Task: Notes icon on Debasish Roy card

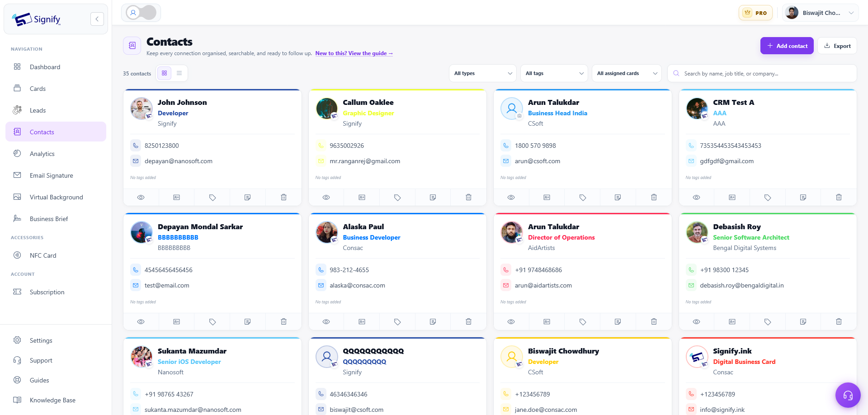Action: (x=803, y=321)
